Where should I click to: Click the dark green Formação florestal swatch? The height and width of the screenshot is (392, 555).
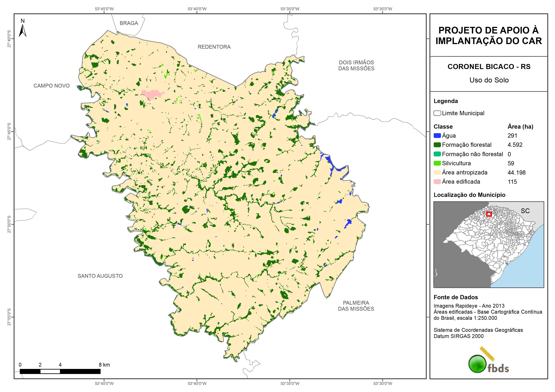437,145
